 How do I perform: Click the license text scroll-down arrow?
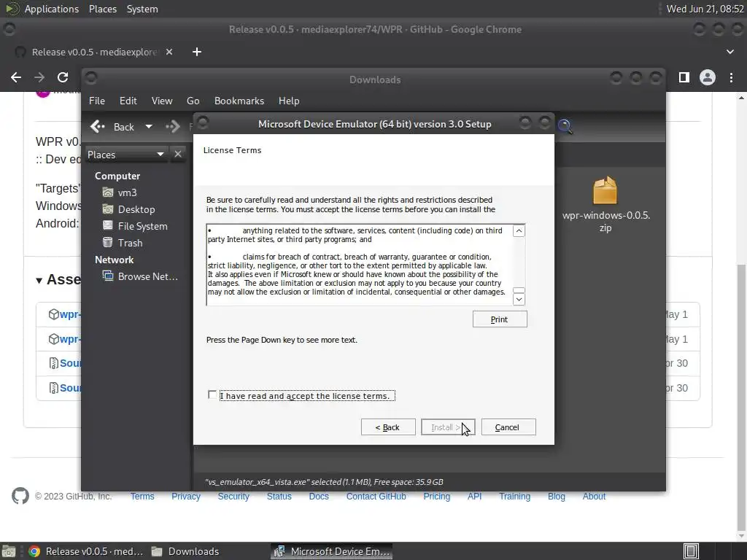click(x=519, y=299)
